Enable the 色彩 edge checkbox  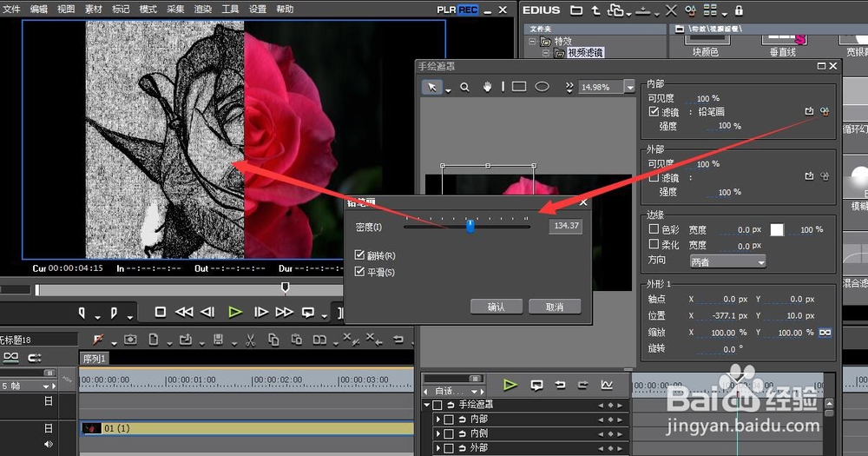click(654, 228)
